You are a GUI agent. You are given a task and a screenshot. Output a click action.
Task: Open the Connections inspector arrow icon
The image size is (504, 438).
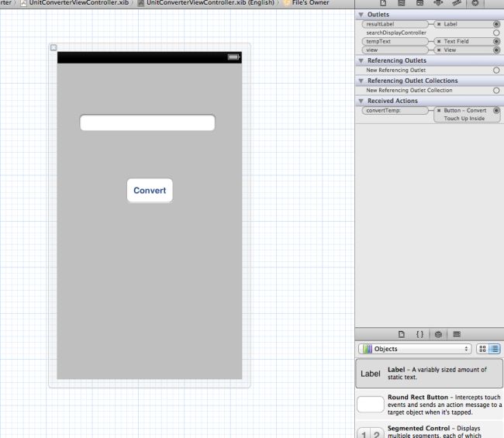[475, 3]
